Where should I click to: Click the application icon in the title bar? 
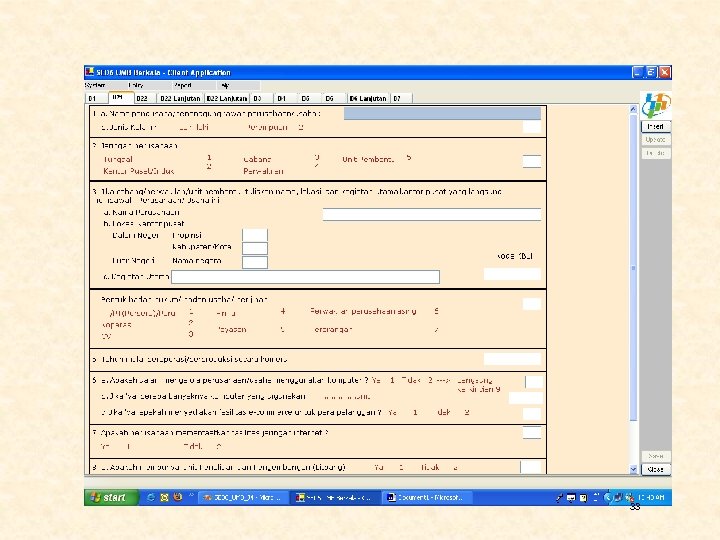(x=90, y=72)
